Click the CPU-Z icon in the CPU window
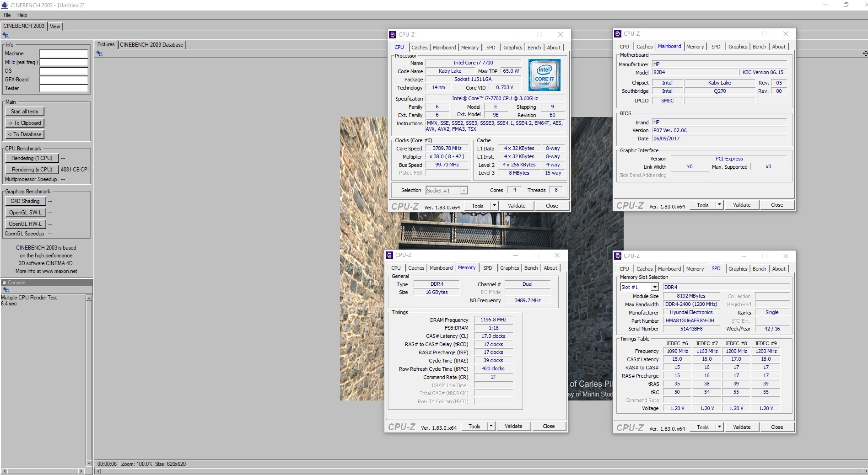868x475 pixels. 393,35
